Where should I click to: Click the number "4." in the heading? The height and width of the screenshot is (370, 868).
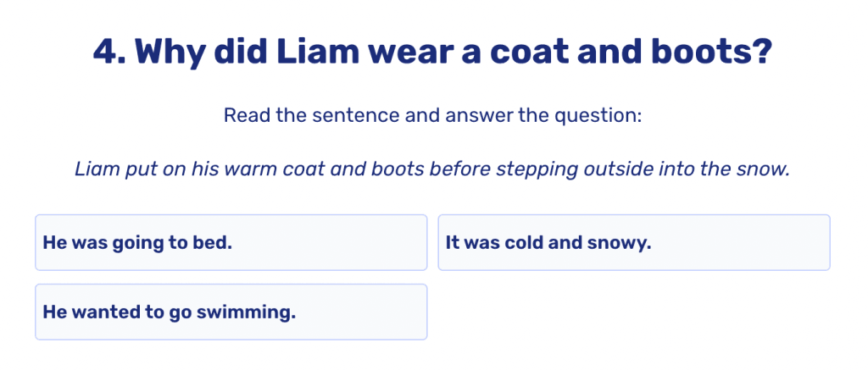click(109, 52)
